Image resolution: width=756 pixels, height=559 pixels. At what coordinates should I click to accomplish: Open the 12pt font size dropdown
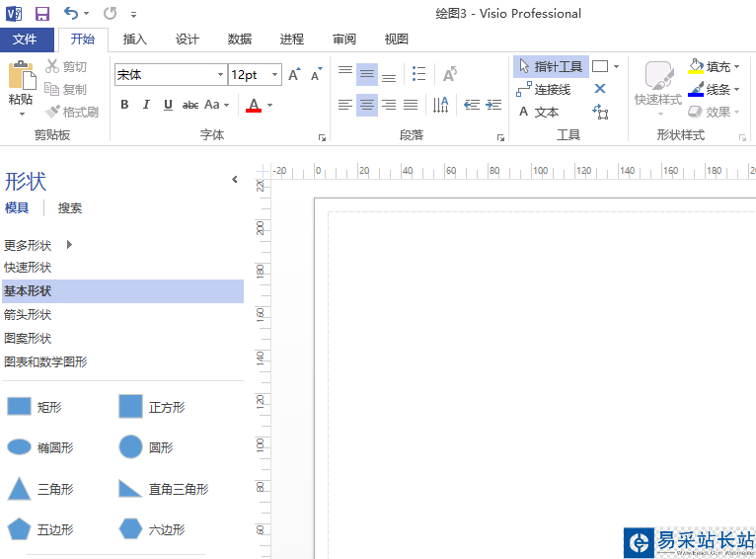coord(274,75)
